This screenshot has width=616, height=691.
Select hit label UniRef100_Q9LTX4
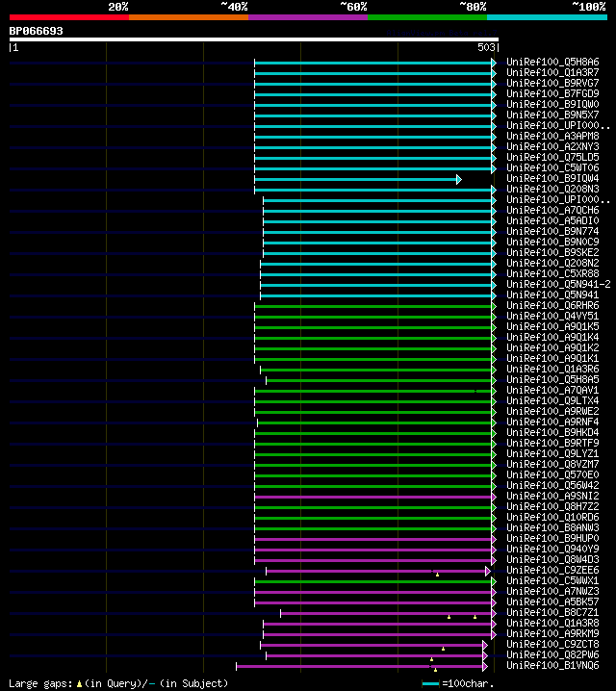tap(552, 400)
